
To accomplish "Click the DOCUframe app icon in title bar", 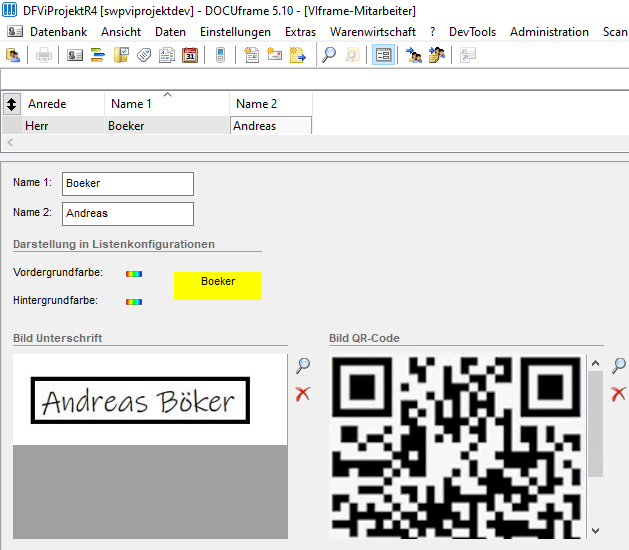I will pyautogui.click(x=9, y=10).
